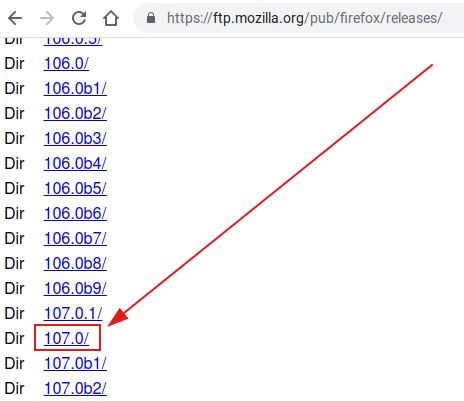Open the 106.0b1/ beta folder

(75, 88)
